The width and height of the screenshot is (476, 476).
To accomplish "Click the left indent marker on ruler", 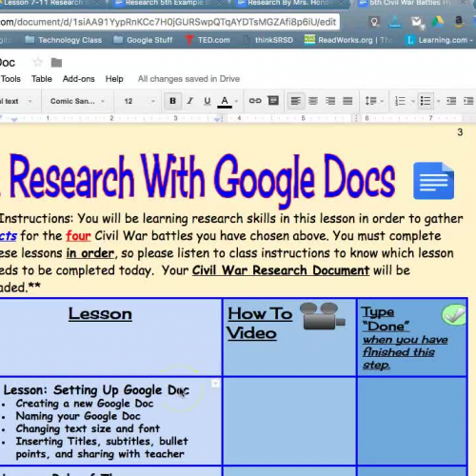I will pyautogui.click(x=13, y=119).
